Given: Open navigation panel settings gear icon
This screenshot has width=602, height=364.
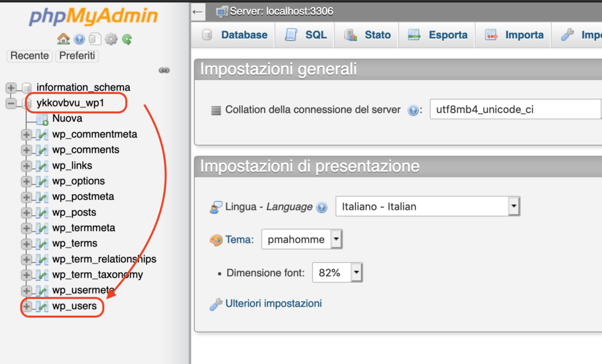Looking at the screenshot, I should 111,39.
